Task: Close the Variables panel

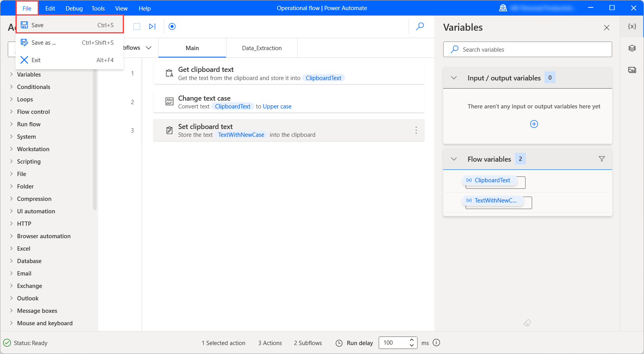Action: [x=606, y=28]
